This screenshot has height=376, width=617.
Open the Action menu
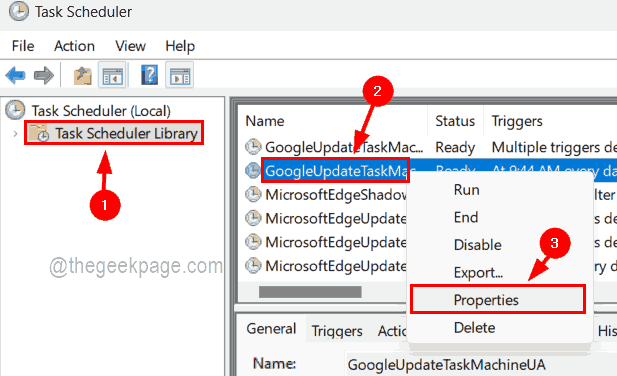click(74, 46)
